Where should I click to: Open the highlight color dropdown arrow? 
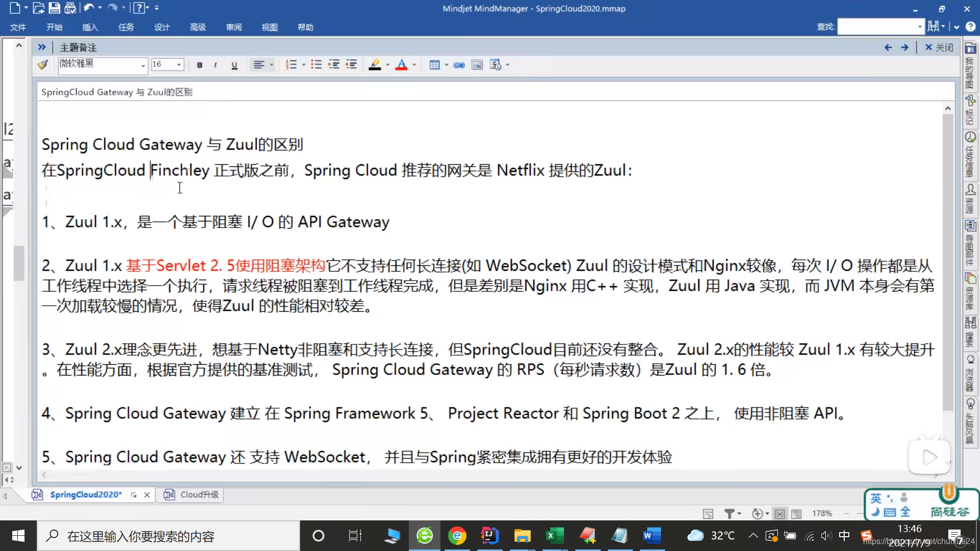tap(388, 65)
